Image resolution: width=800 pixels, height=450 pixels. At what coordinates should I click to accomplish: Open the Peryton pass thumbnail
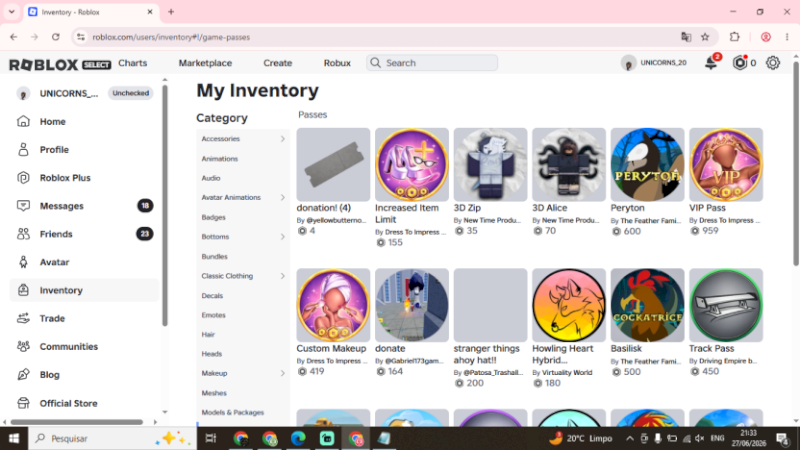(647, 164)
